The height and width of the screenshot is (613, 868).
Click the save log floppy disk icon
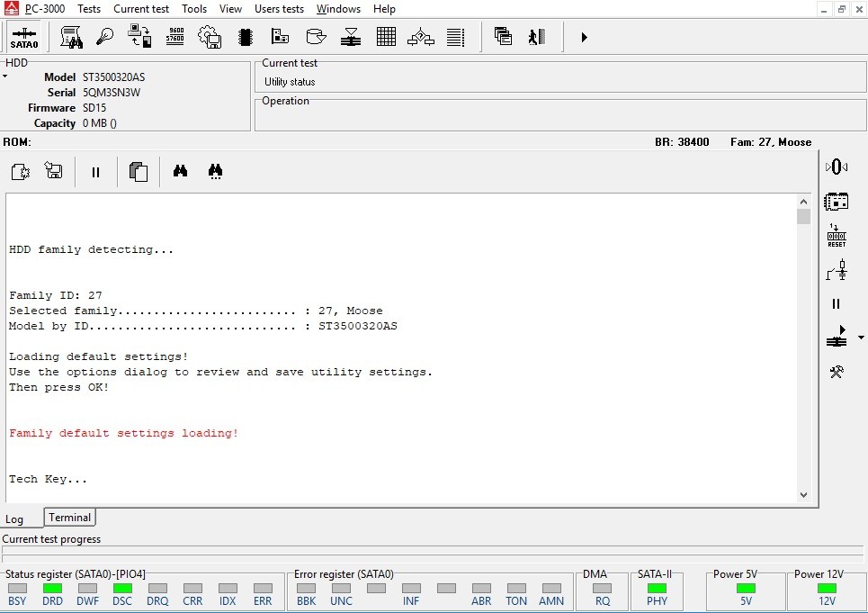[x=54, y=171]
